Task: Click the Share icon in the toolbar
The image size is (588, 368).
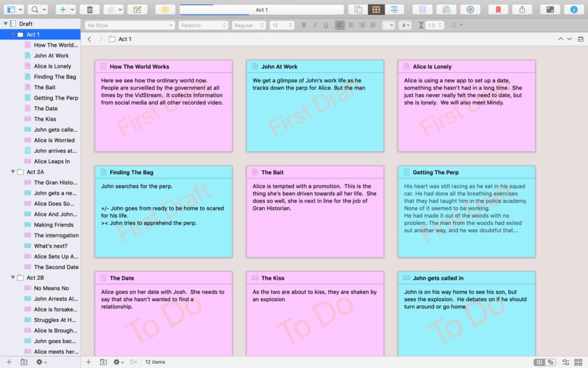Action: pos(522,10)
